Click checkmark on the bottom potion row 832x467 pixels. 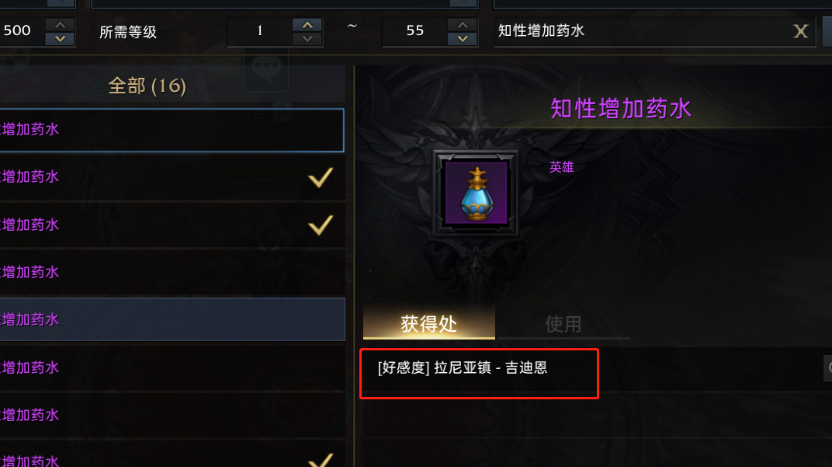pos(320,460)
